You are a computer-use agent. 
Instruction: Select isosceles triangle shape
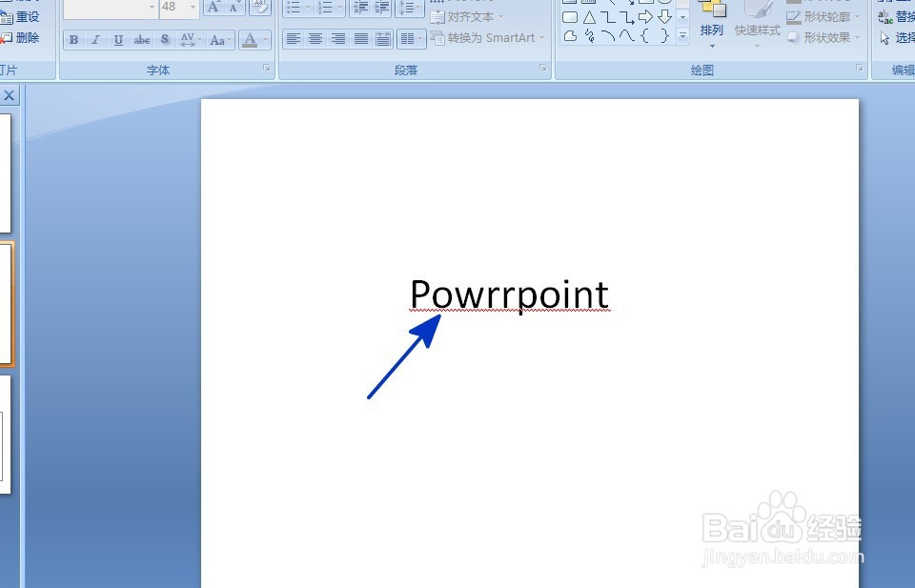(x=589, y=17)
